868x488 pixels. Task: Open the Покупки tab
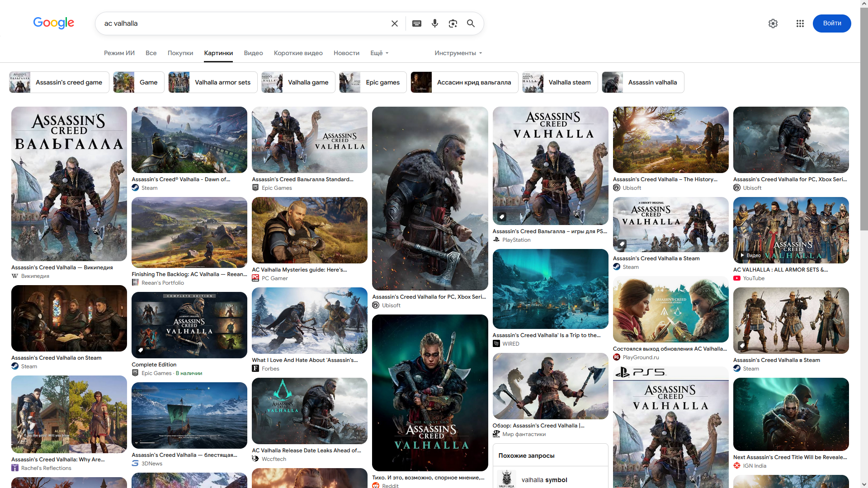180,53
